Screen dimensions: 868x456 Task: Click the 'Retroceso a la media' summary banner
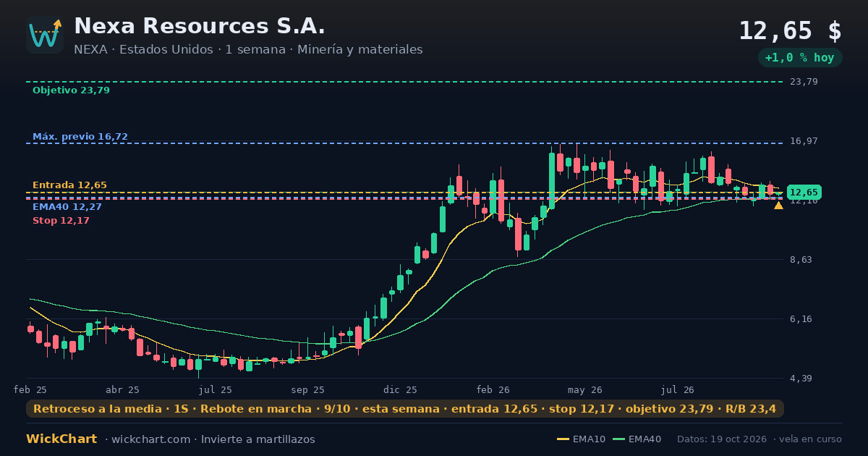click(x=405, y=409)
